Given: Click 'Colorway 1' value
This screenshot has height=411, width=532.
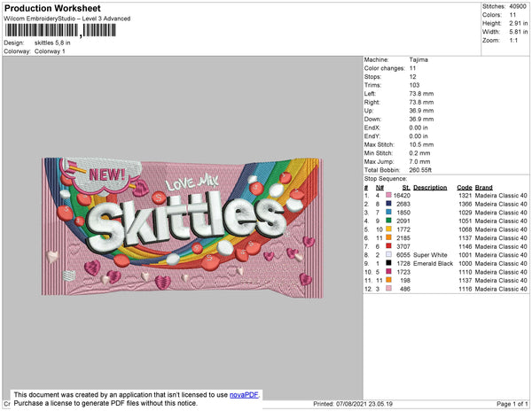Looking at the screenshot, I should [x=50, y=51].
